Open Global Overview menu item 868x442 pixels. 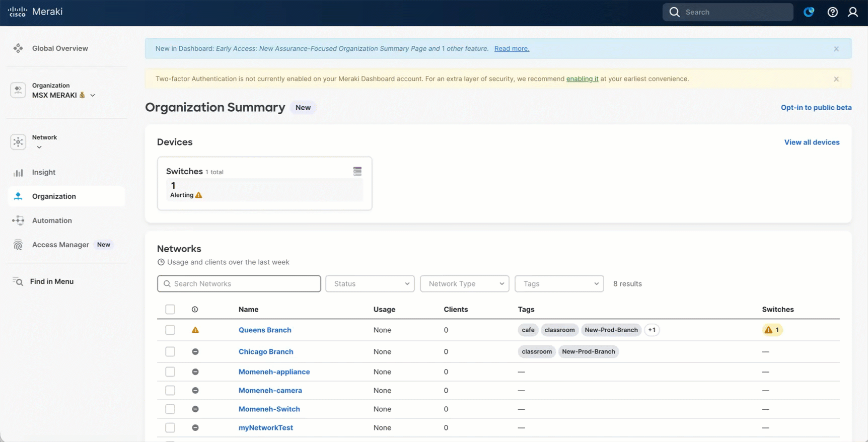60,48
